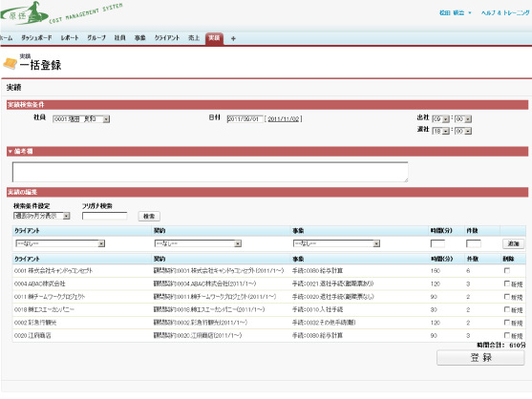Open the user name menu in header

456,12
